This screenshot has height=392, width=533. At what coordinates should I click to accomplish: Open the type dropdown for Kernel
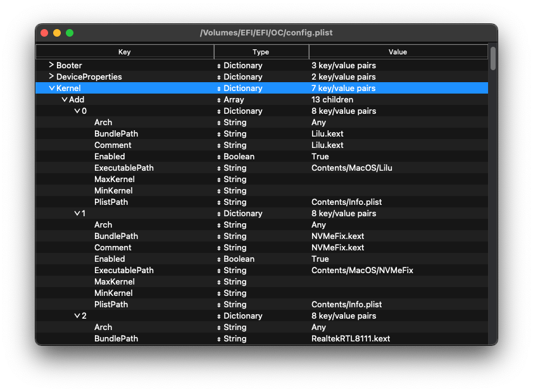pos(219,89)
